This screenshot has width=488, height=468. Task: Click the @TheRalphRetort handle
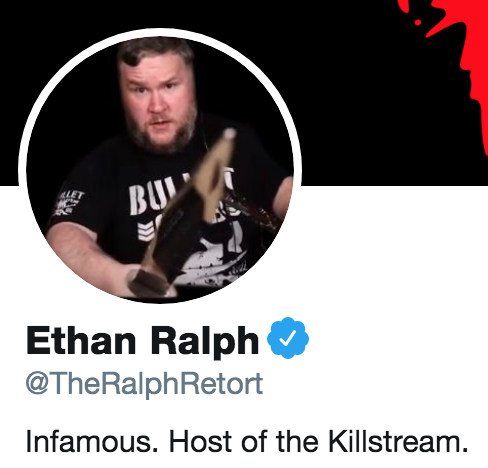[x=144, y=384]
